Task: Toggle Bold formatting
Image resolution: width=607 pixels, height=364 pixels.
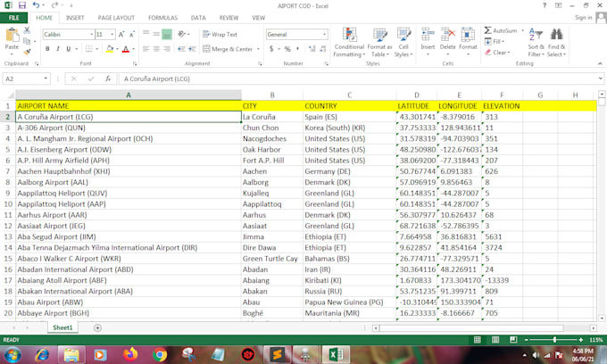Action: 47,49
